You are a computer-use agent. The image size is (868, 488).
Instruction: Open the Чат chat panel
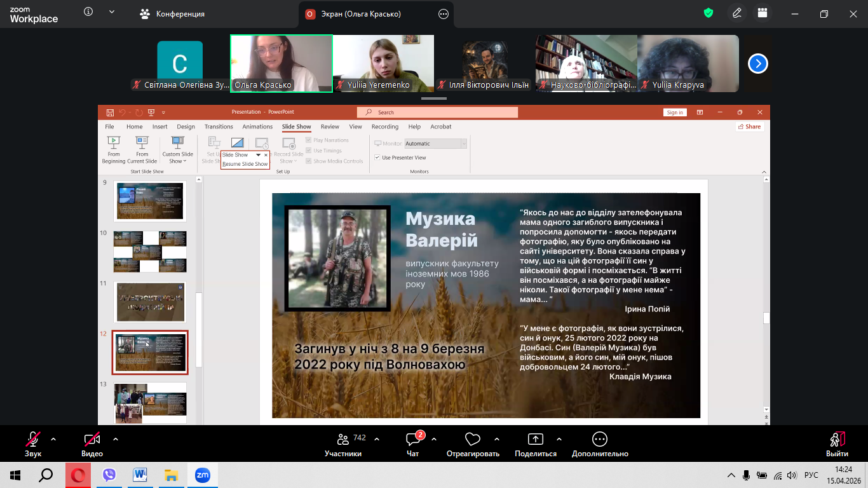(413, 440)
